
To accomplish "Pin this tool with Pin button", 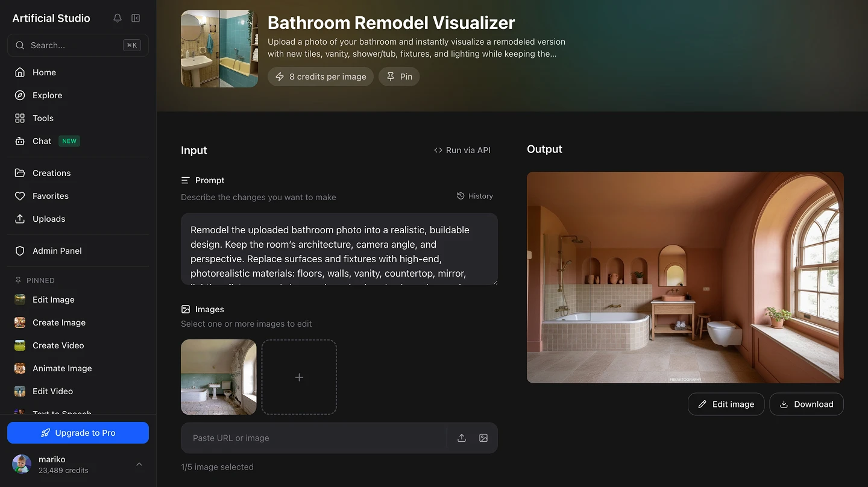I will point(399,77).
